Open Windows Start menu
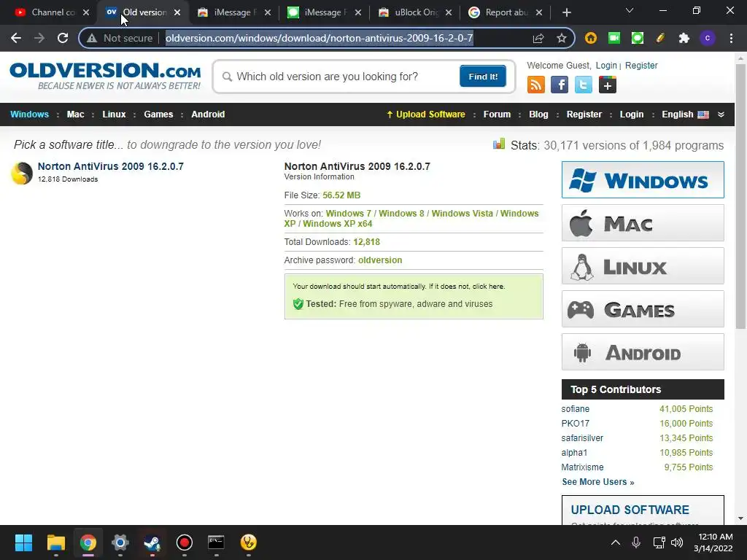Screen dimensions: 747x560 coord(23,542)
